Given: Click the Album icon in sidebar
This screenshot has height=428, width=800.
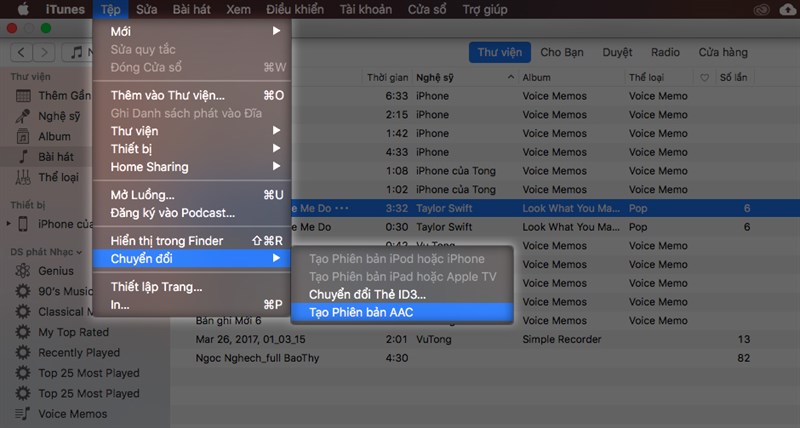Looking at the screenshot, I should tap(23, 136).
